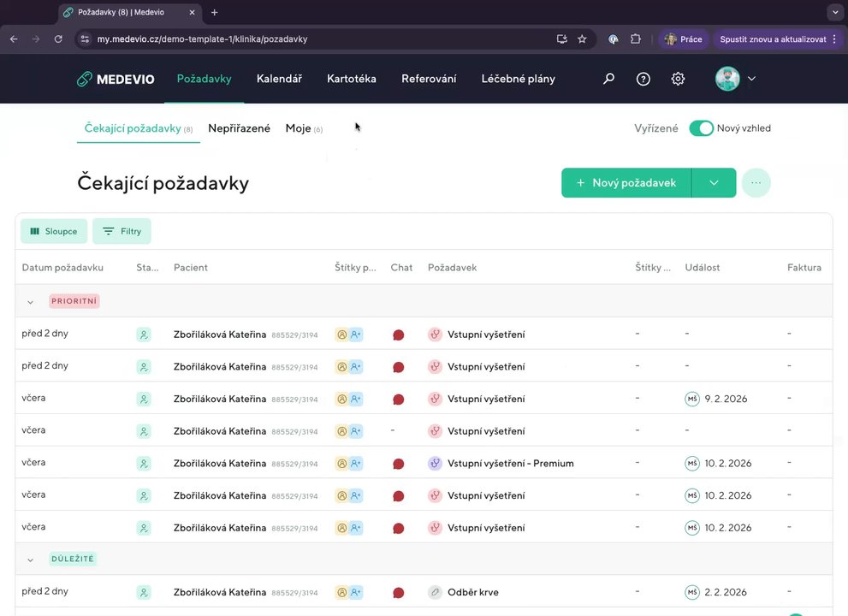Open Léčebné plány
Viewport: 848px width, 616px height.
point(518,79)
